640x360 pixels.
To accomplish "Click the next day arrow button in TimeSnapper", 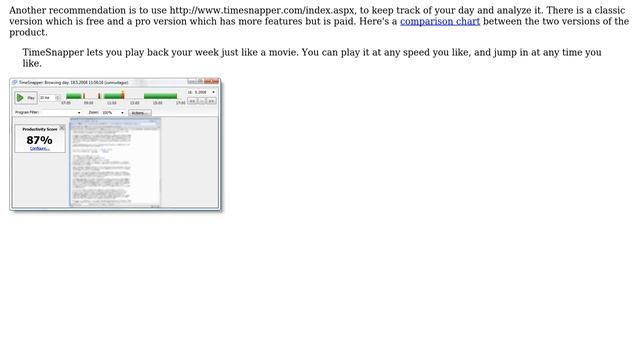I will [211, 100].
